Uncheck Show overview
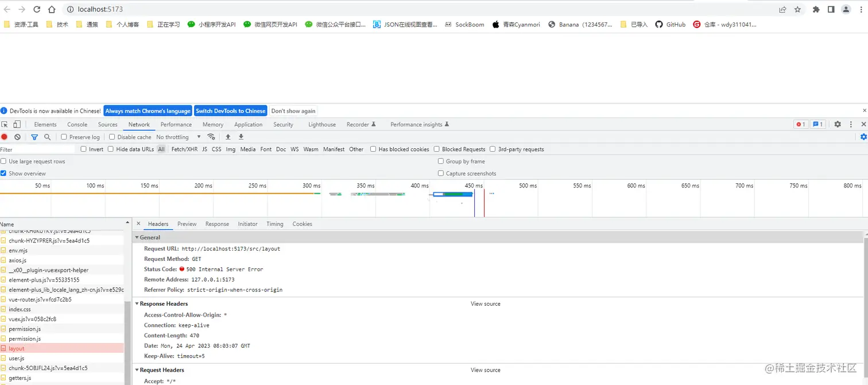The height and width of the screenshot is (385, 868). pyautogui.click(x=3, y=173)
